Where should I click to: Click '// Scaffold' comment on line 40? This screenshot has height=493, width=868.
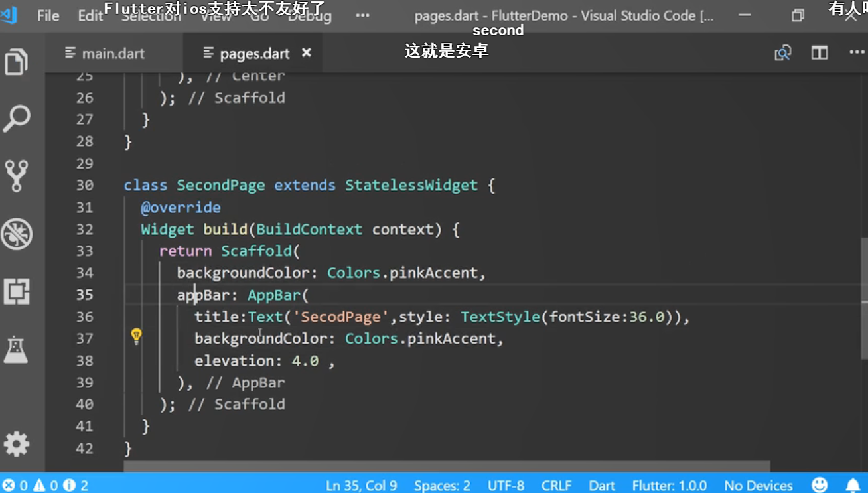(x=236, y=404)
